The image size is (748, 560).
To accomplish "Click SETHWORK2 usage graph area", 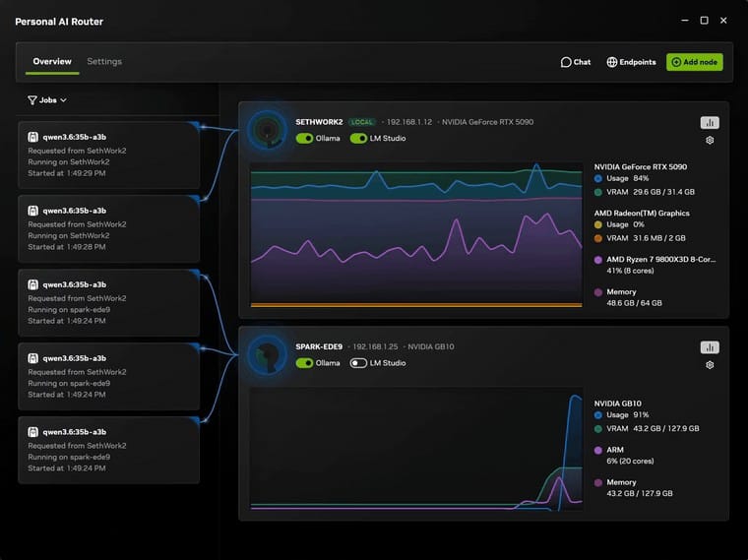I will coord(416,234).
